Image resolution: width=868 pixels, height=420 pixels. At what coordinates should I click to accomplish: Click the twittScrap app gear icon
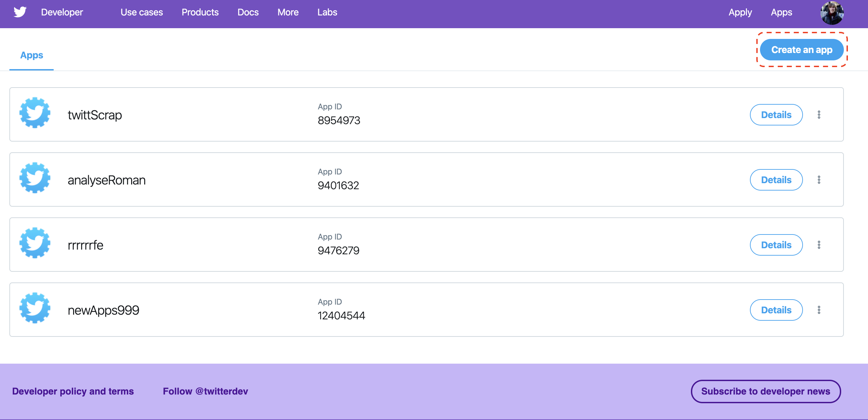(x=35, y=113)
